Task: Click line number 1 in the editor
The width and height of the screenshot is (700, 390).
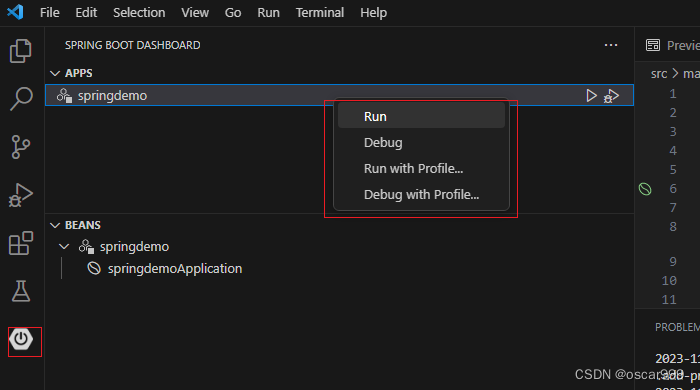Action: click(x=673, y=94)
